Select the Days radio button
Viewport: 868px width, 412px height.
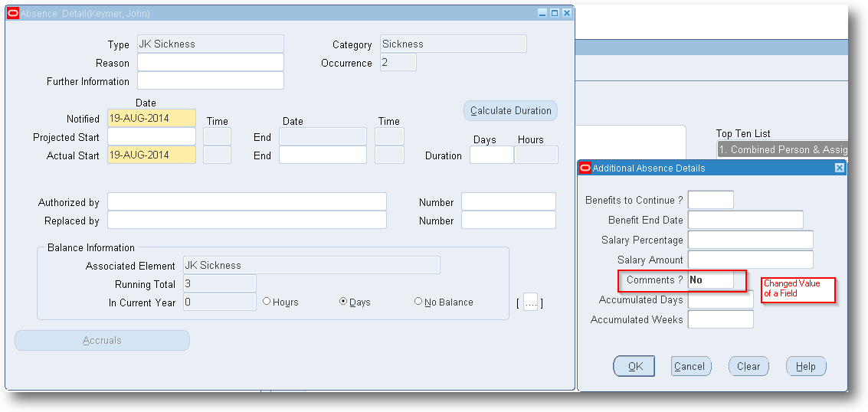click(x=343, y=302)
